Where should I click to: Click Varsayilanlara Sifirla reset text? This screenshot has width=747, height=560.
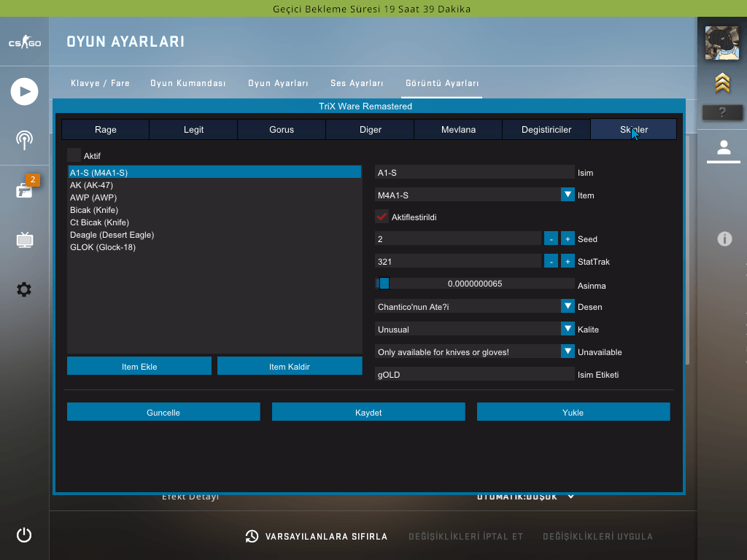[x=326, y=536]
